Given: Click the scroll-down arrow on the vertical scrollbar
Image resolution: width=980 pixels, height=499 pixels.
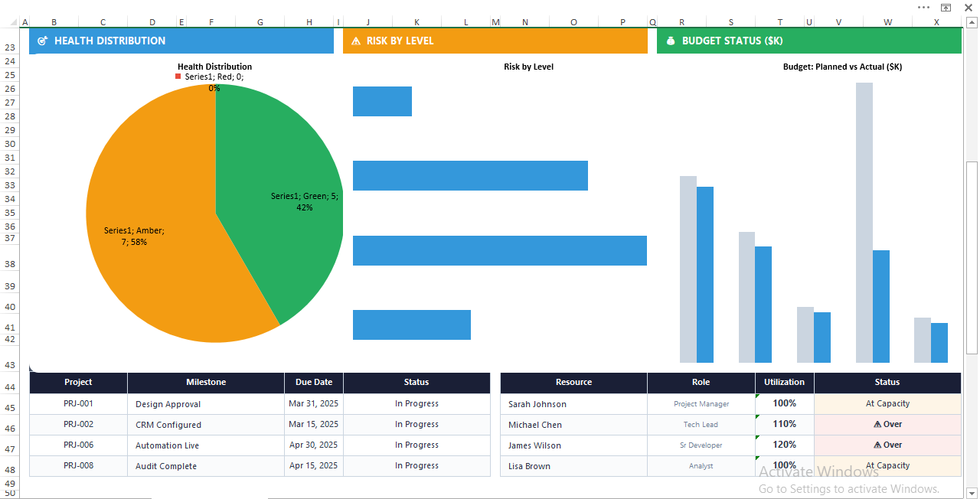Looking at the screenshot, I should 973,492.
